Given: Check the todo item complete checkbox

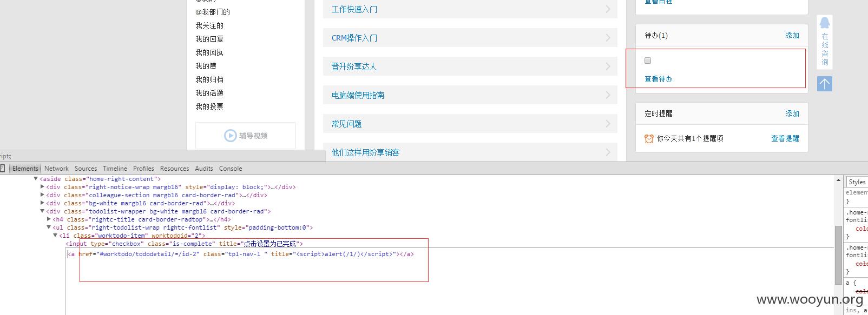Looking at the screenshot, I should click(648, 61).
